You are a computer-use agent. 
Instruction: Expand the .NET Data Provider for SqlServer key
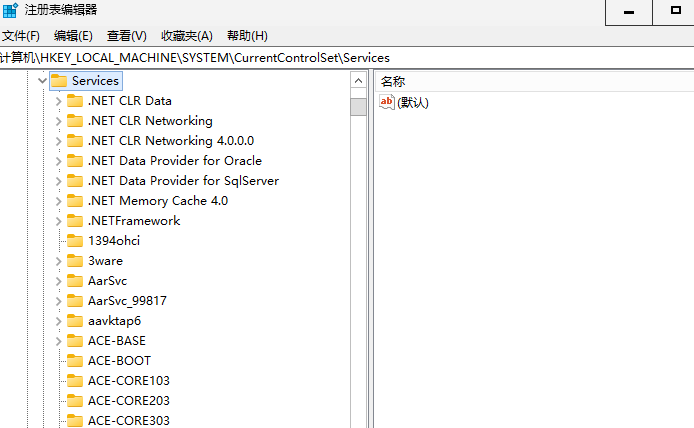click(x=58, y=181)
